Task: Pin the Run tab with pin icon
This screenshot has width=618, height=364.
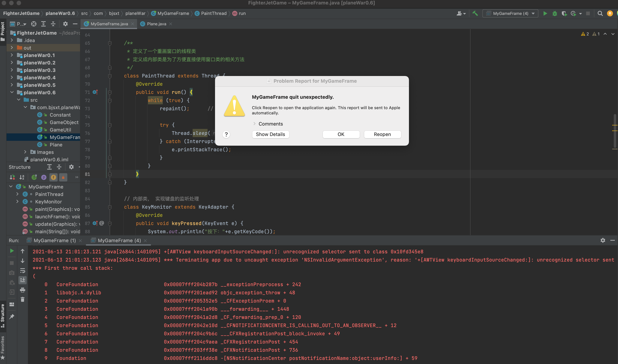Action: pos(12,317)
